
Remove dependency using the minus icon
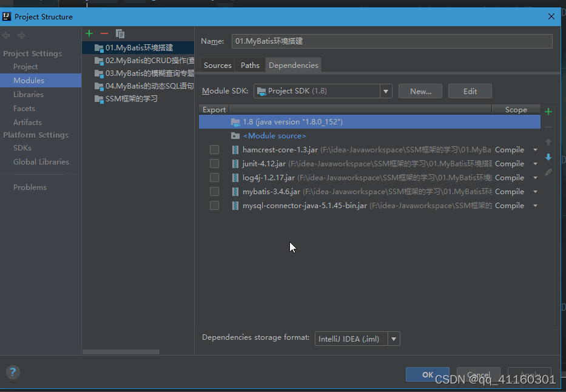548,127
